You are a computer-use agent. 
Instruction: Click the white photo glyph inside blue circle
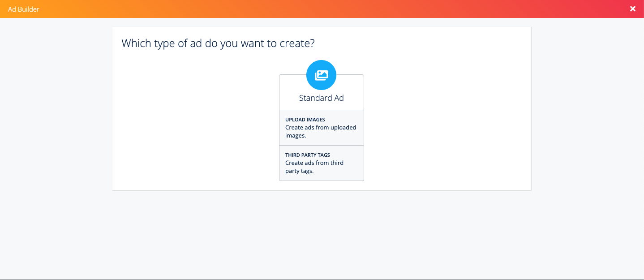(322, 75)
